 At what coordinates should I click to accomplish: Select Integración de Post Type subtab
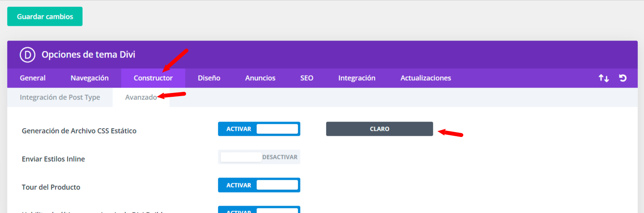pos(60,97)
